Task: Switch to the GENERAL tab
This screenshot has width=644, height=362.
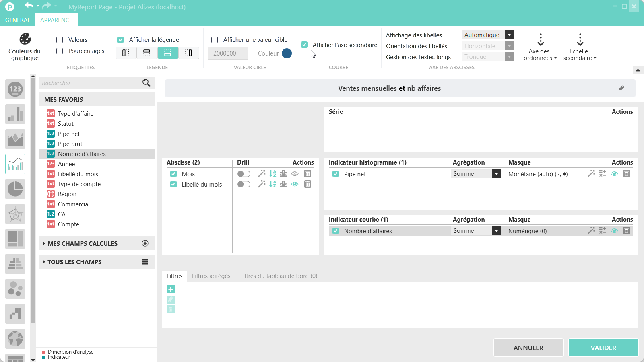Action: 18,20
